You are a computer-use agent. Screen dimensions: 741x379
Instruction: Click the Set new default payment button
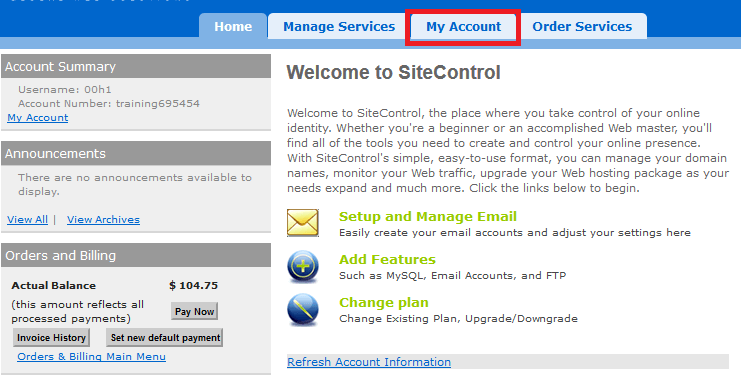165,337
